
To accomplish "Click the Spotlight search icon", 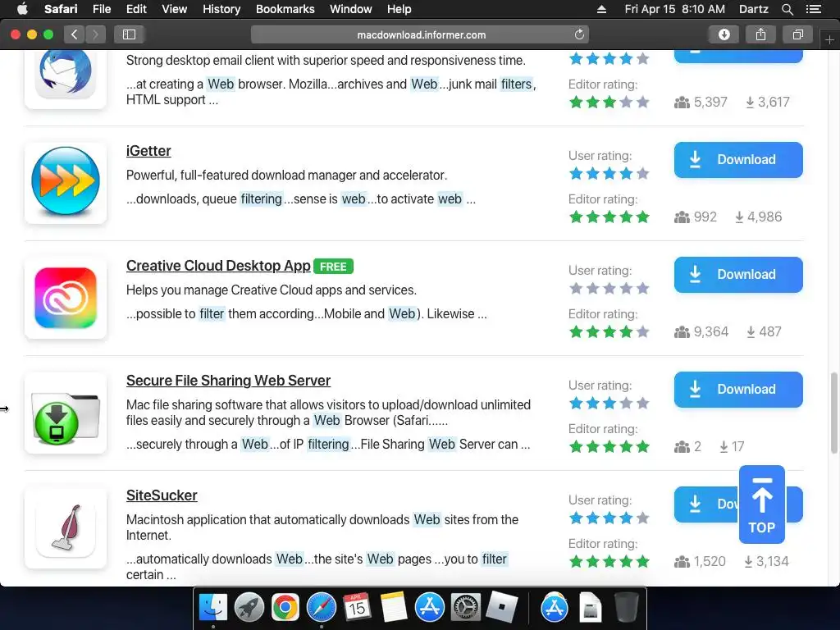I will [787, 9].
